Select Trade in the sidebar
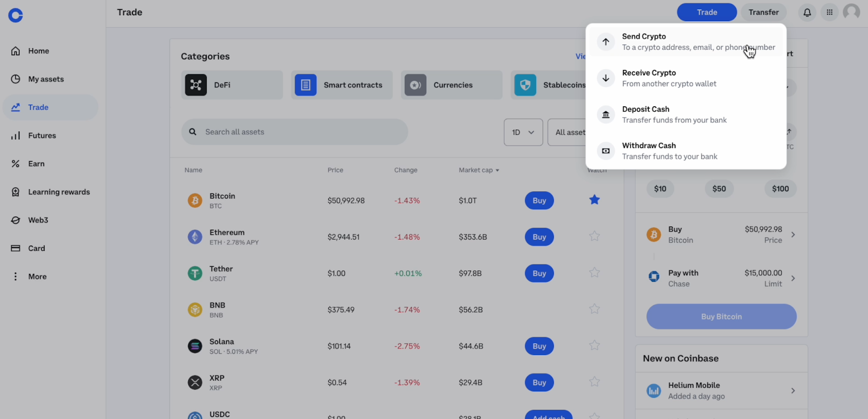This screenshot has height=419, width=868. point(50,107)
